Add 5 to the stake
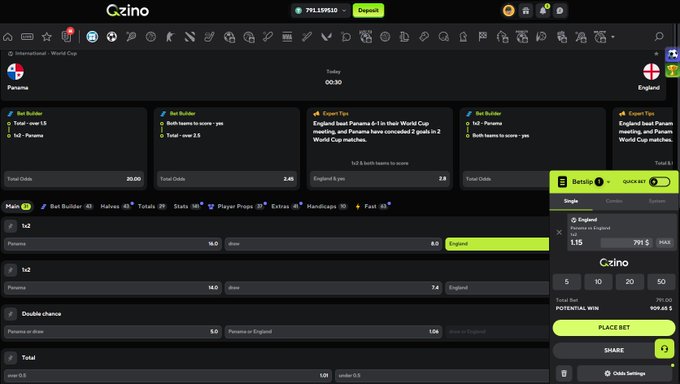This screenshot has width=680, height=384. (x=567, y=282)
